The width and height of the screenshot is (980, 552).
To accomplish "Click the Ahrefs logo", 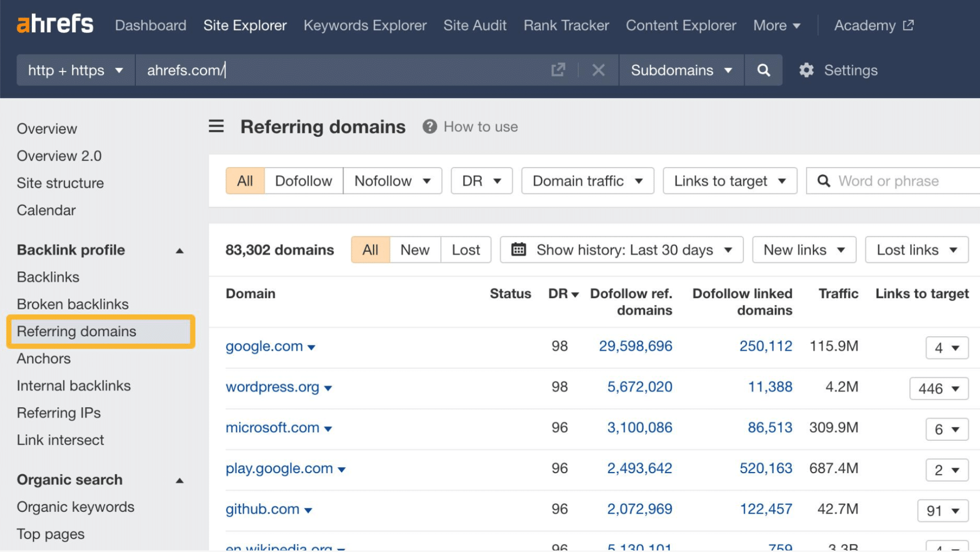I will tap(55, 24).
